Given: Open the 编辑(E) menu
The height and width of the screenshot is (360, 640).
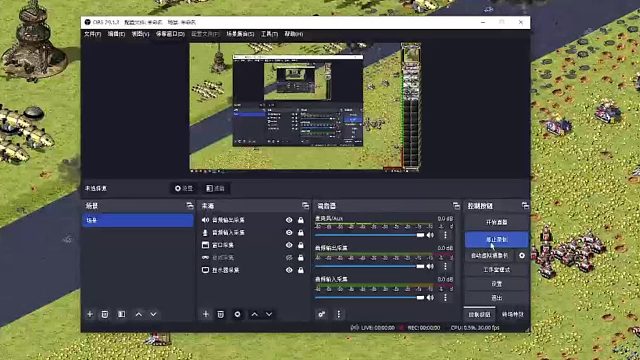Looking at the screenshot, I should point(116,34).
